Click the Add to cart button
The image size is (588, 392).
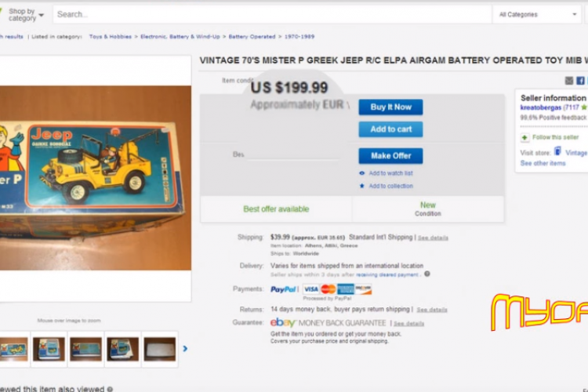coord(390,129)
